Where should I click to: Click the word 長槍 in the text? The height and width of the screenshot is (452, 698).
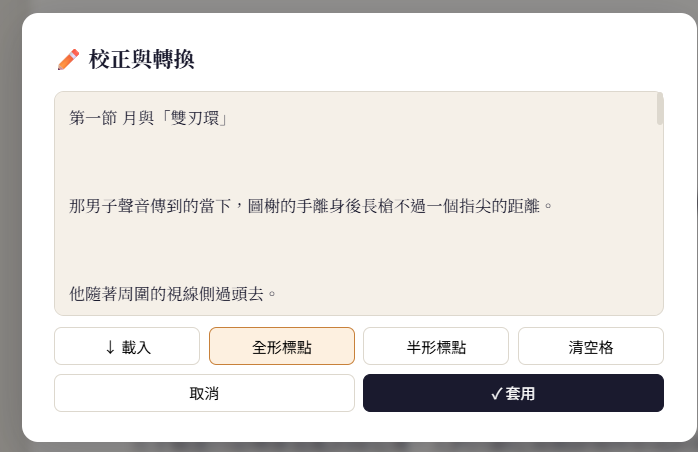(378, 206)
